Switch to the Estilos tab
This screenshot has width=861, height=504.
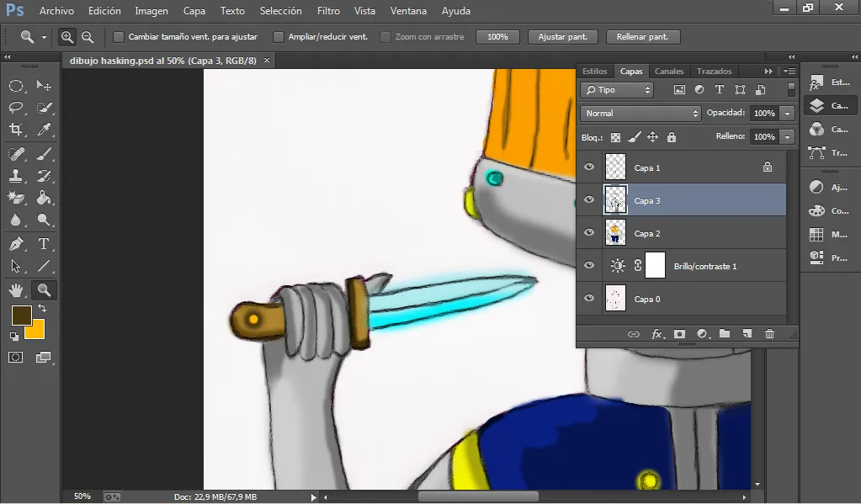595,72
